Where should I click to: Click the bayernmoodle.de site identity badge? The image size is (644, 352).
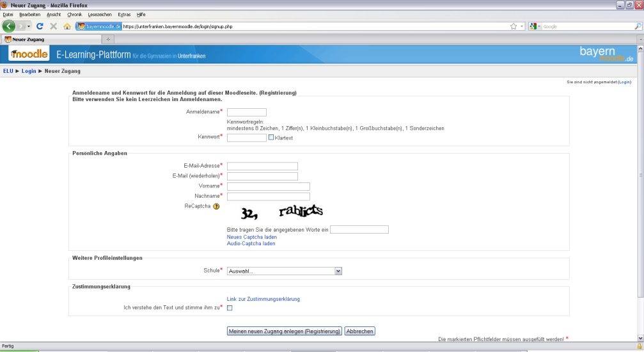click(99, 26)
